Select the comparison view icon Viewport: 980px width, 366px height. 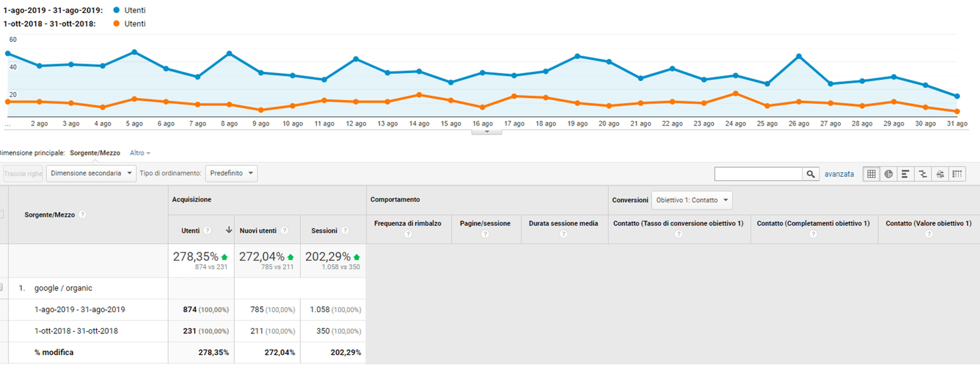[x=923, y=174]
